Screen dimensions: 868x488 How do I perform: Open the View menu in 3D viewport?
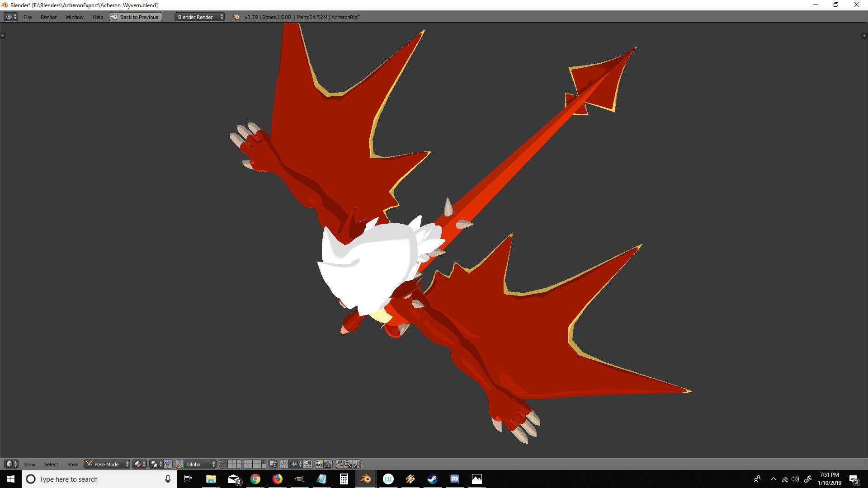(29, 465)
